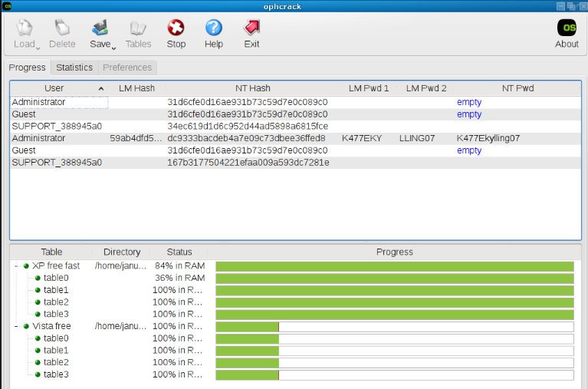Collapse the Vista free tree node
588x389 pixels.
(16, 326)
